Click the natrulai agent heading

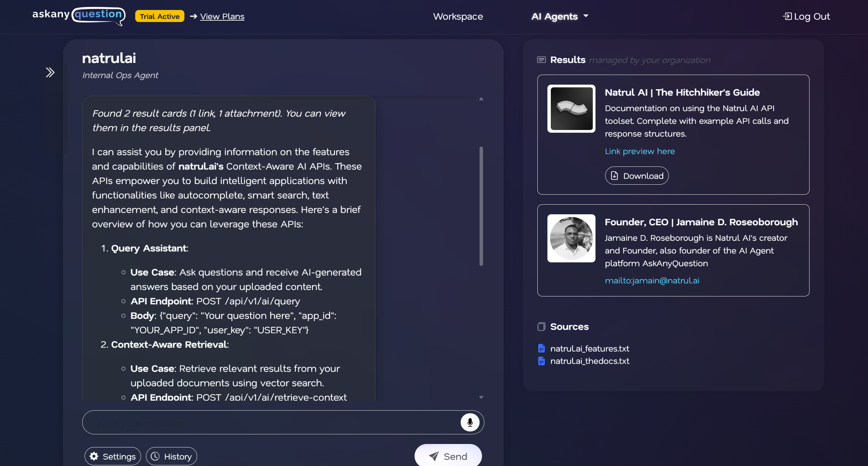pyautogui.click(x=109, y=58)
